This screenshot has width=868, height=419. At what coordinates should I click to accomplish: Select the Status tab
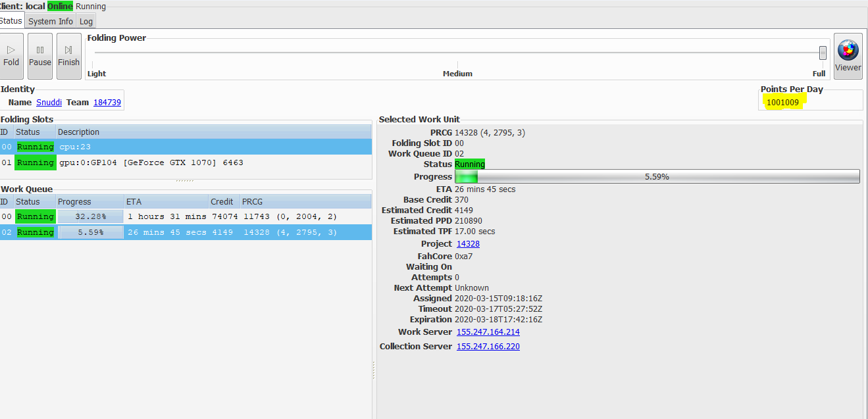point(11,21)
